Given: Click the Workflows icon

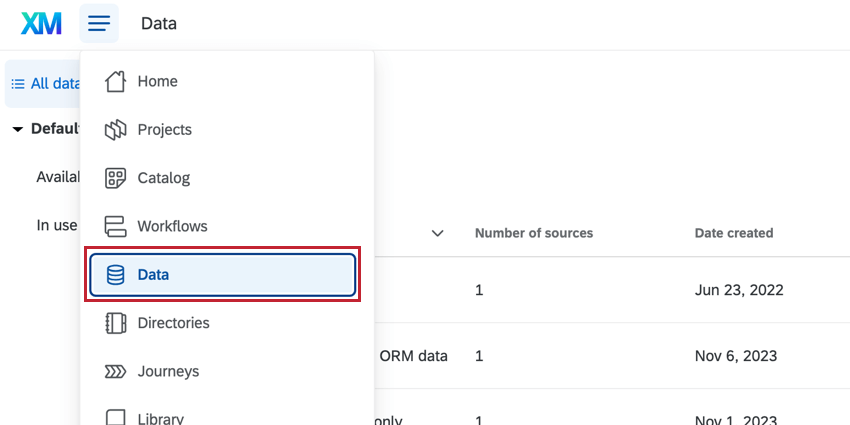Looking at the screenshot, I should click(x=116, y=226).
